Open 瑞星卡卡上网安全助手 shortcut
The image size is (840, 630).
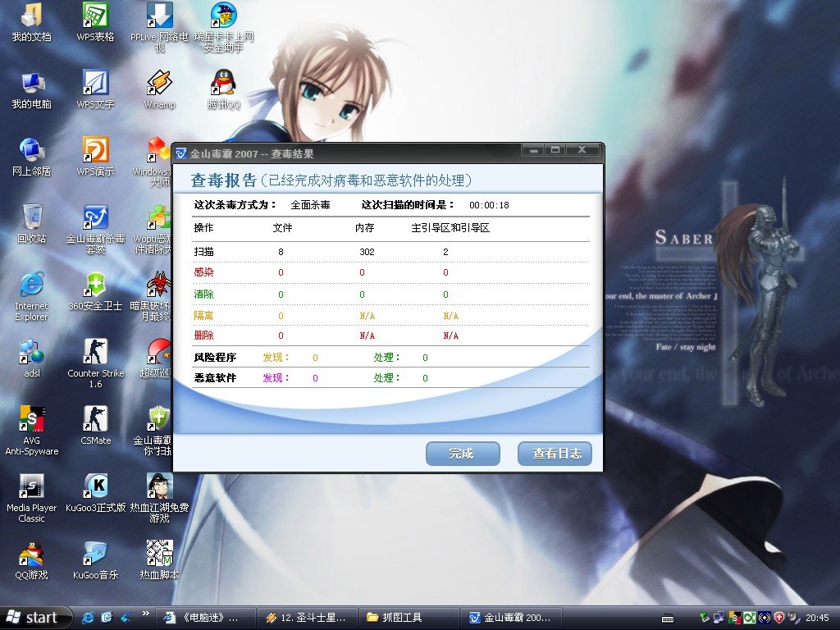coord(224,27)
